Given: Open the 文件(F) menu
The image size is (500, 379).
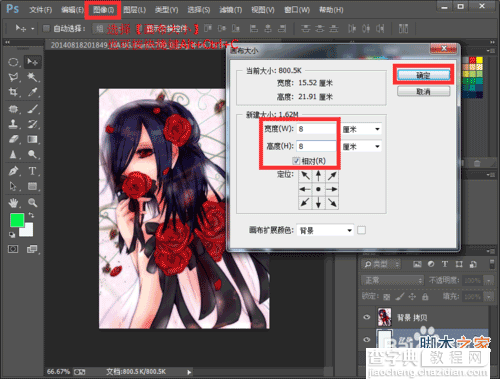Looking at the screenshot, I should coord(40,10).
